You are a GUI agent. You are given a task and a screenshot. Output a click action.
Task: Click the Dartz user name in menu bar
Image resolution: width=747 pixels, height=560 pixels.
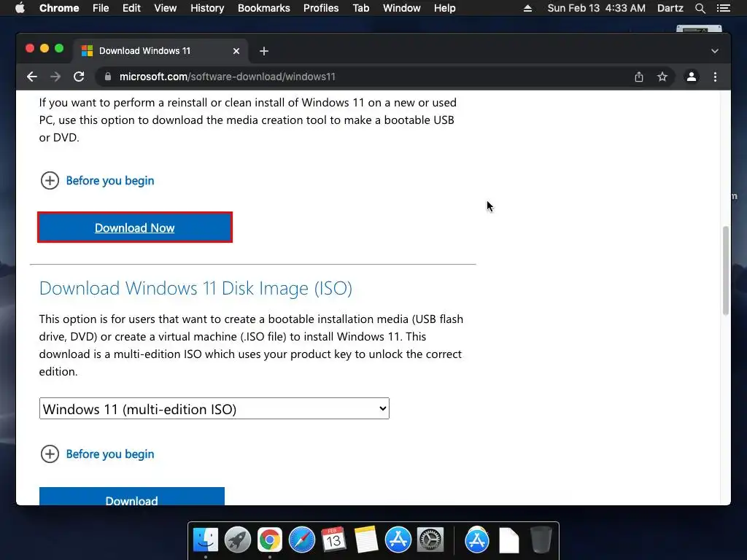(670, 8)
